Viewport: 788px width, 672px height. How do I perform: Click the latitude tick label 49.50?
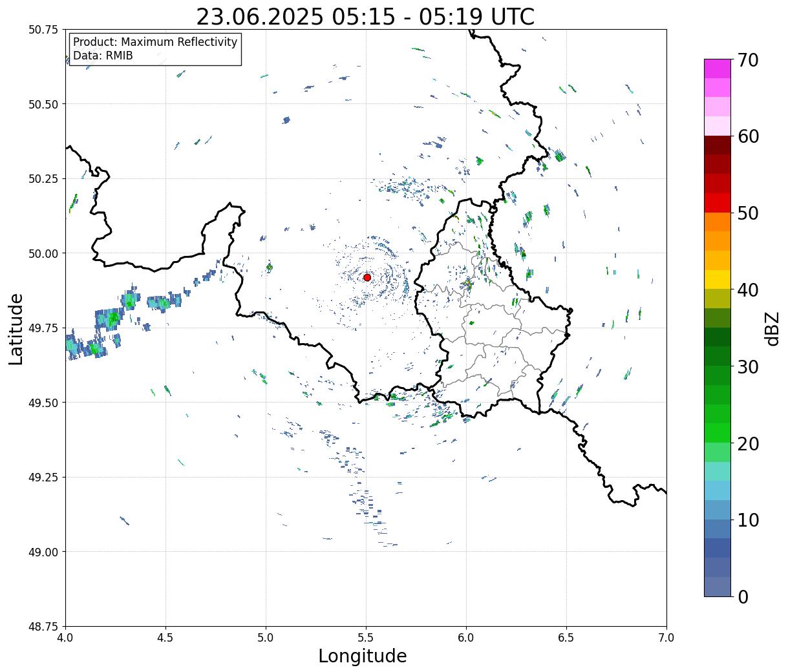43,403
